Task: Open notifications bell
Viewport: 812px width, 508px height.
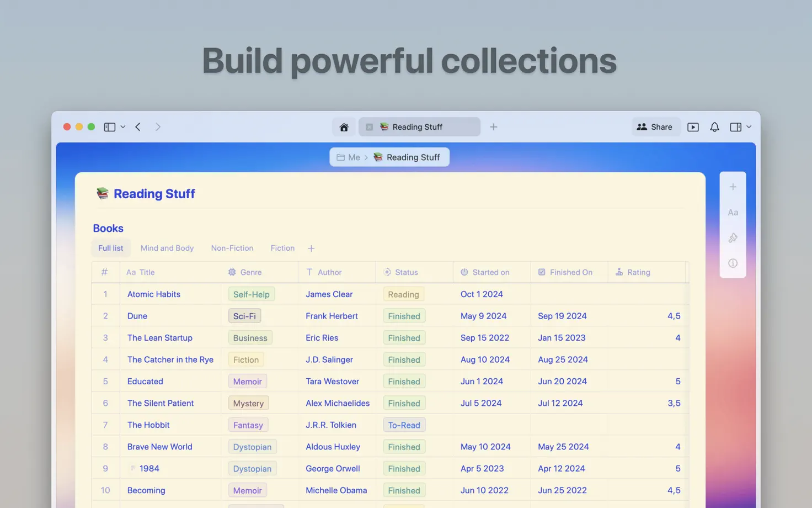Action: click(x=714, y=127)
